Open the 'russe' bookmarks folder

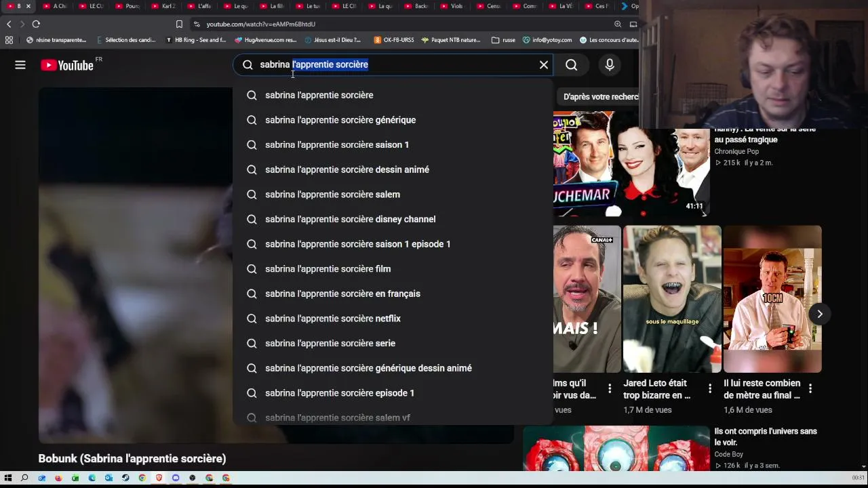coord(503,40)
